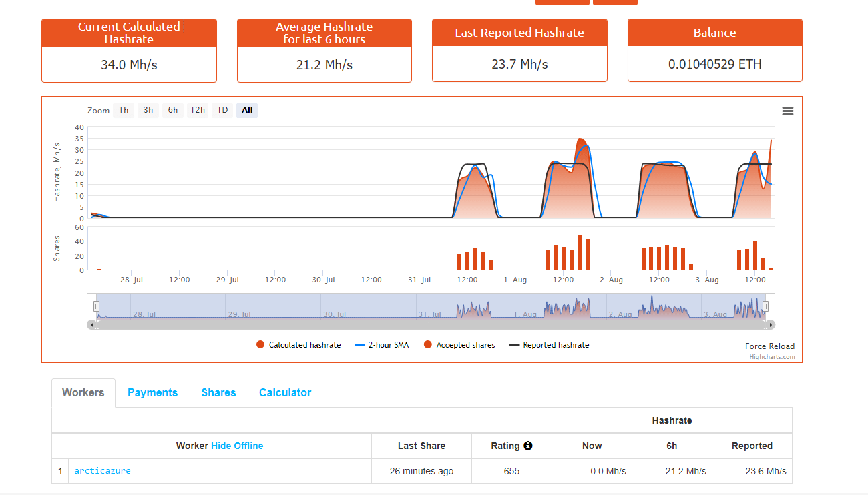The image size is (868, 495).
Task: Open the arcticazure worker link
Action: coord(102,470)
